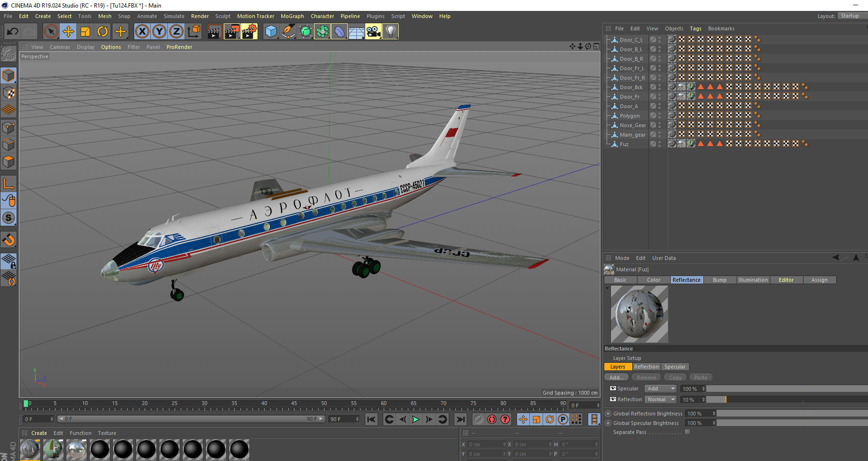This screenshot has height=461, width=868.
Task: Select the Nose_Gear object
Action: (633, 125)
